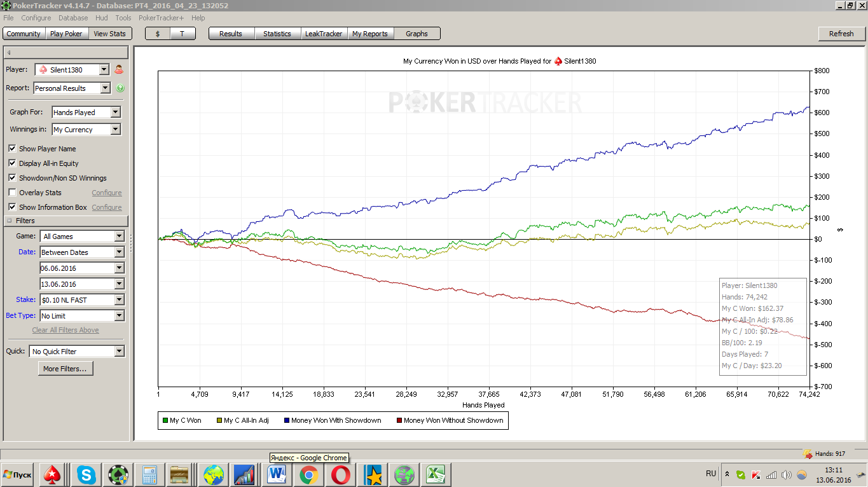Disable Showdown/Non SD Winnings checkbox
This screenshot has width=868, height=487.
[x=12, y=178]
